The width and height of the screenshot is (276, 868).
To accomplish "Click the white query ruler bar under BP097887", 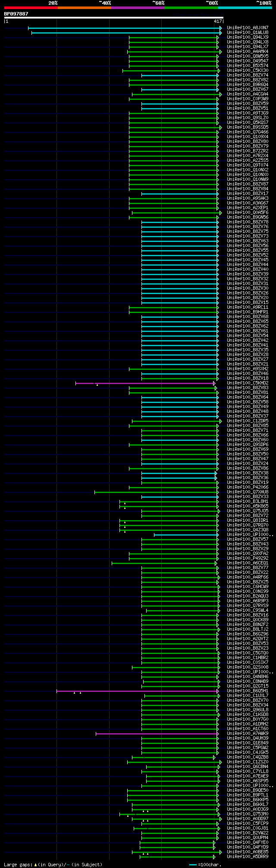I will coord(113,18).
